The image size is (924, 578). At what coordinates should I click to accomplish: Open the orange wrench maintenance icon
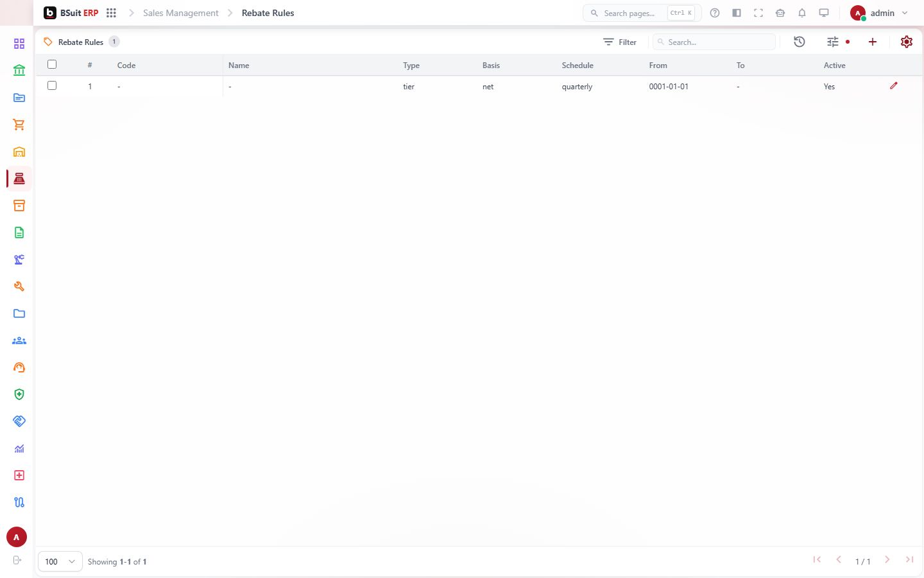click(x=19, y=286)
